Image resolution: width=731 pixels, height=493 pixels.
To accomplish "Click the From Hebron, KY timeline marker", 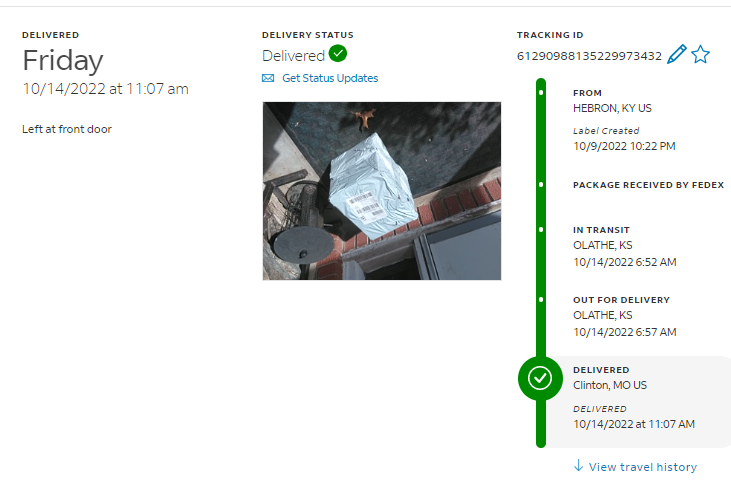I will point(541,92).
